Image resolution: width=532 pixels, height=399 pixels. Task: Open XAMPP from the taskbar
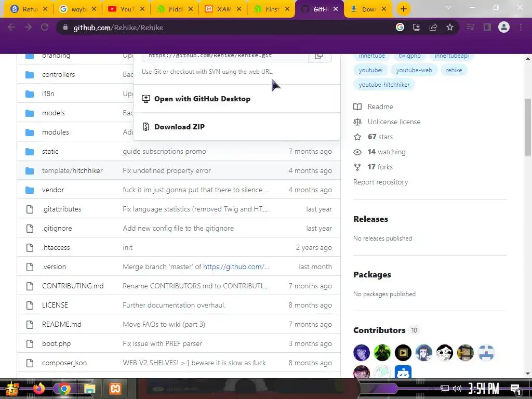click(x=115, y=389)
